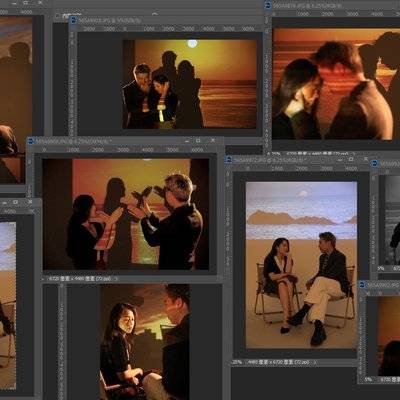Image resolution: width=400 pixels, height=400 pixels.
Task: Close the beach chairs portrait window
Action: (x=365, y=160)
